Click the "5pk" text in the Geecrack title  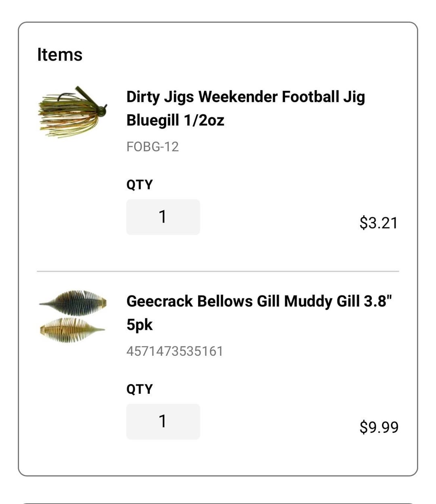click(140, 325)
